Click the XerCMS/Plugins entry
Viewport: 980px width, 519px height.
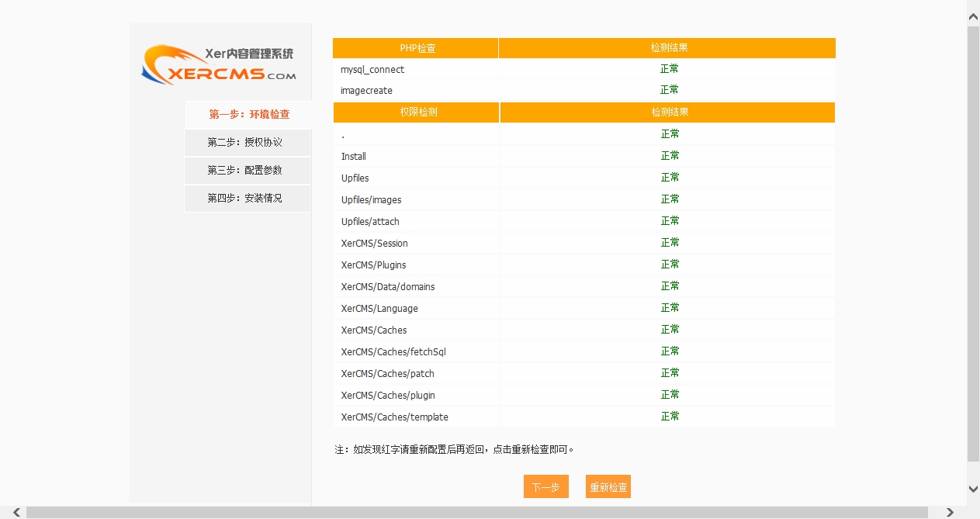(374, 265)
